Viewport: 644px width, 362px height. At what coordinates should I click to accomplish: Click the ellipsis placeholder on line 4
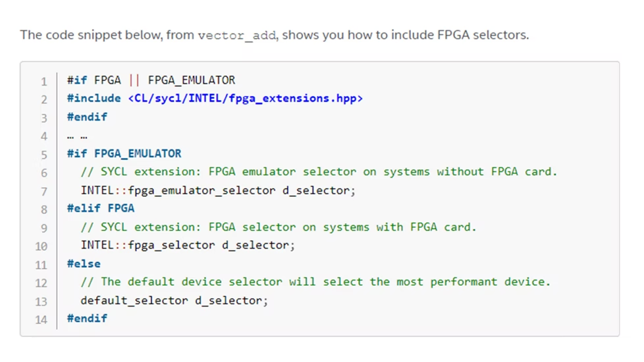77,137
